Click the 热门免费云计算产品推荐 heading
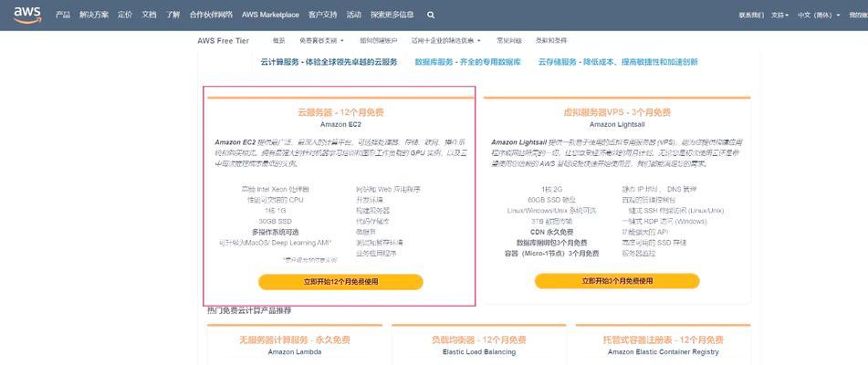This screenshot has height=365, width=868. (249, 311)
